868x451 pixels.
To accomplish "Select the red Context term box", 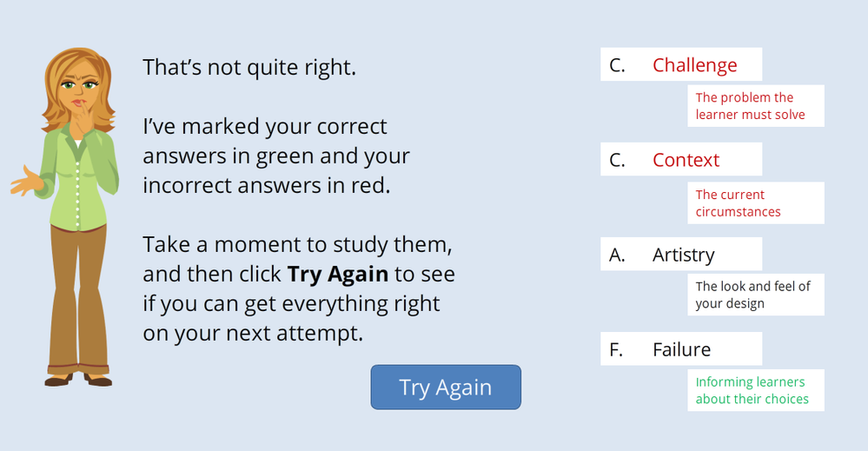I will (681, 159).
